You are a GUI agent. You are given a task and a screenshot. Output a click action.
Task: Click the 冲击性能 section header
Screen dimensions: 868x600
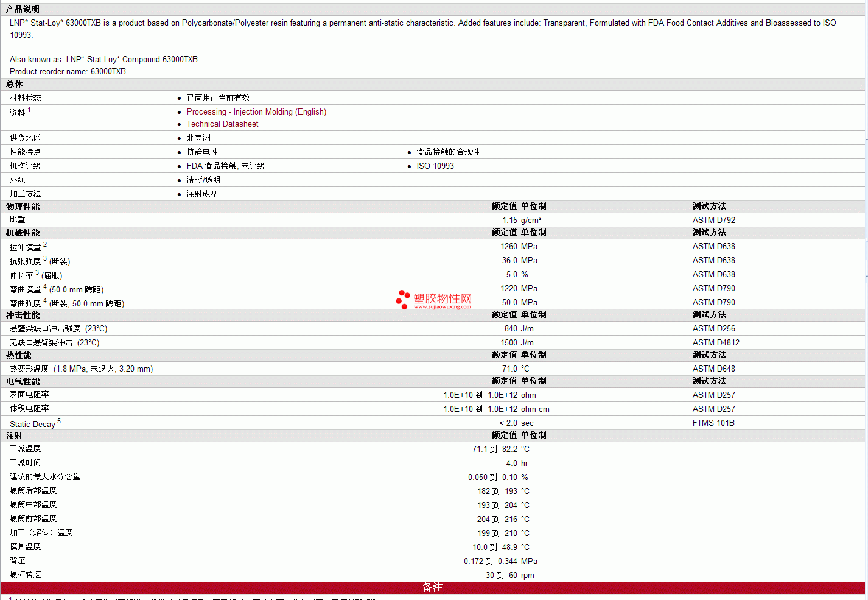(x=23, y=316)
